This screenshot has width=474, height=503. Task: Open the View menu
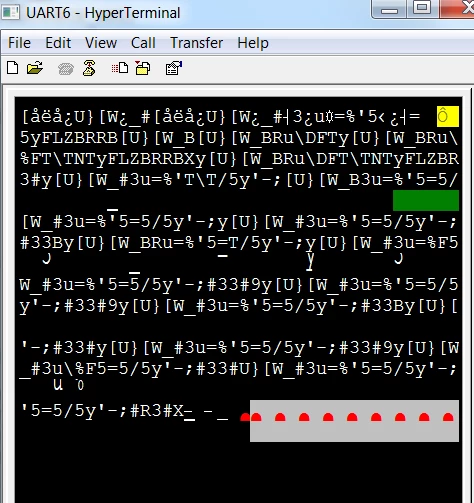coord(101,43)
